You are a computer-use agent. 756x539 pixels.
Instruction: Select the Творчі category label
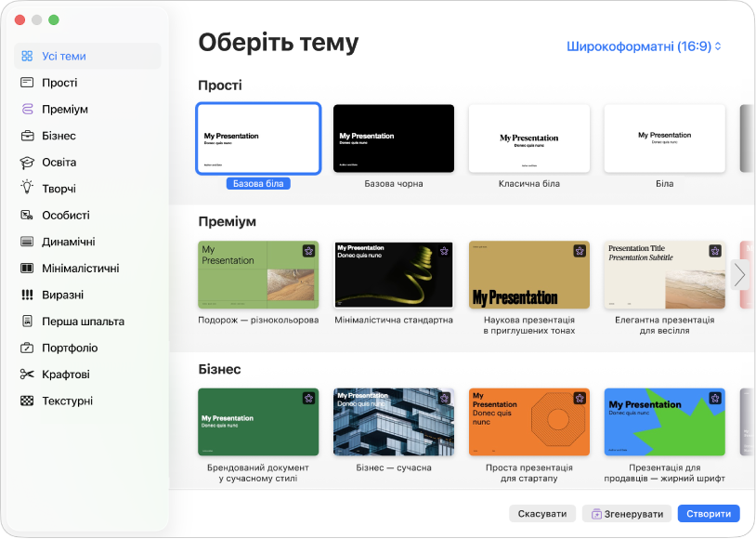click(x=59, y=189)
